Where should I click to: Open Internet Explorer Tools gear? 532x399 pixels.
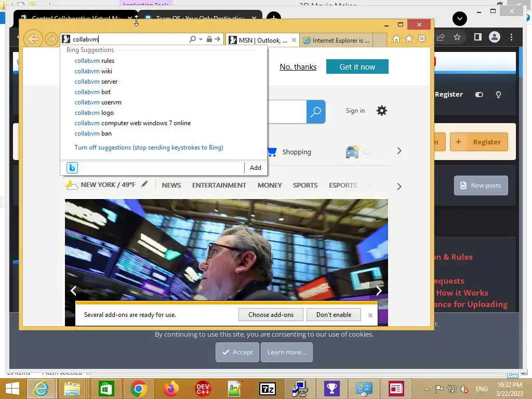422,38
